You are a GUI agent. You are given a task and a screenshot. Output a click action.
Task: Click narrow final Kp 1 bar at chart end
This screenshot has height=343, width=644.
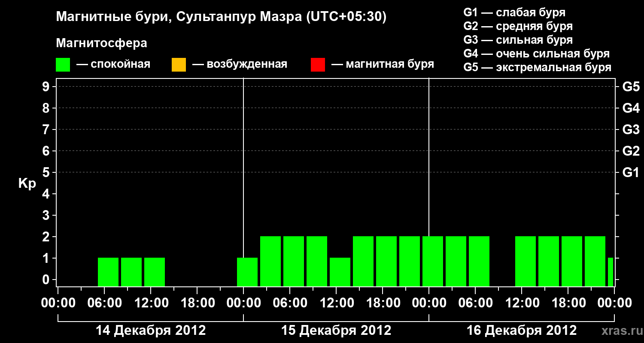point(611,272)
